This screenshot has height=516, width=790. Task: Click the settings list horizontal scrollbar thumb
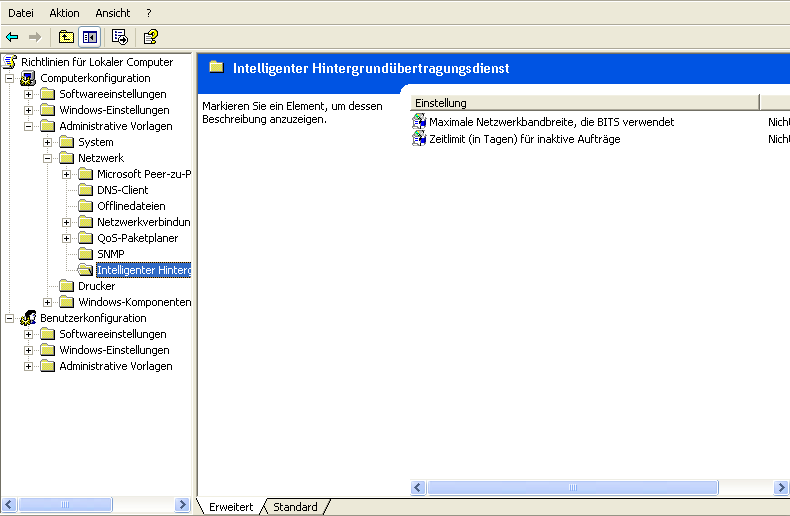tap(573, 487)
